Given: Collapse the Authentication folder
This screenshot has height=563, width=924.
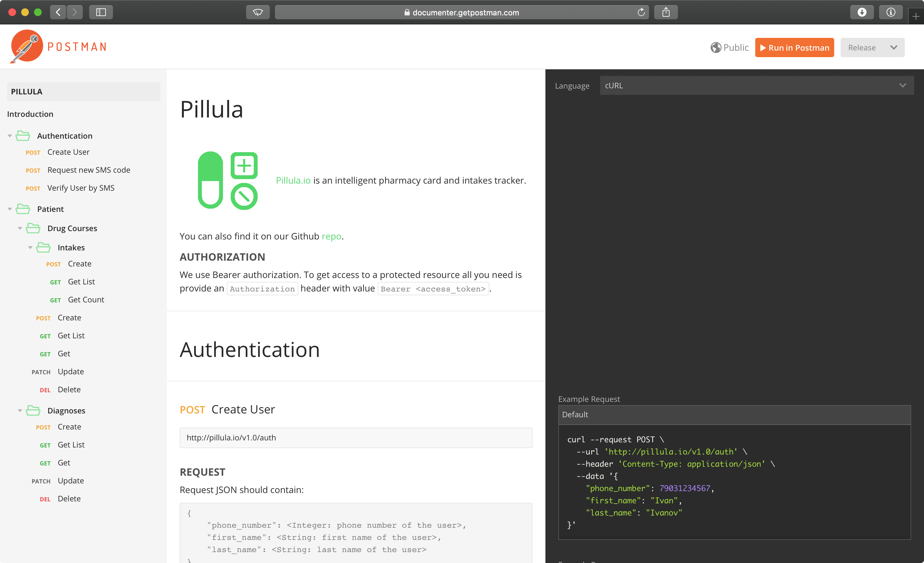Looking at the screenshot, I should pyautogui.click(x=10, y=136).
